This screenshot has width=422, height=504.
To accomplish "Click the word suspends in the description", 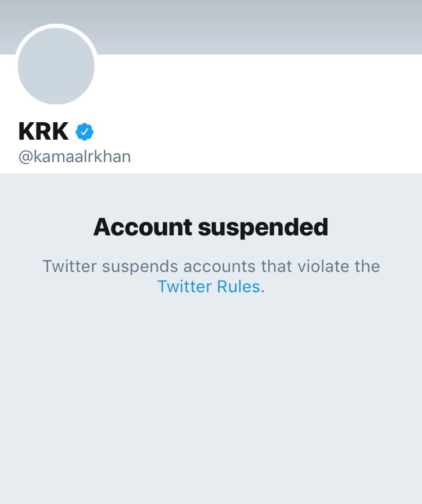I will click(140, 267).
